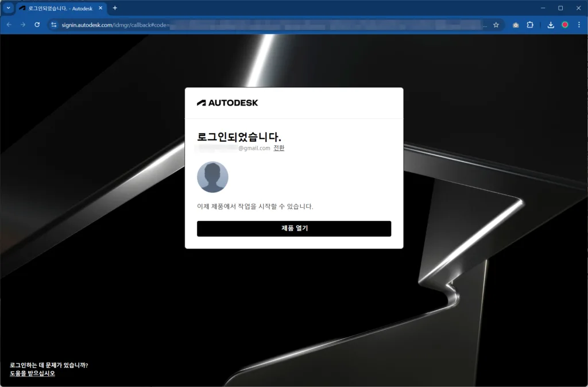Open the Chrome three-dot menu
588x387 pixels.
click(579, 25)
